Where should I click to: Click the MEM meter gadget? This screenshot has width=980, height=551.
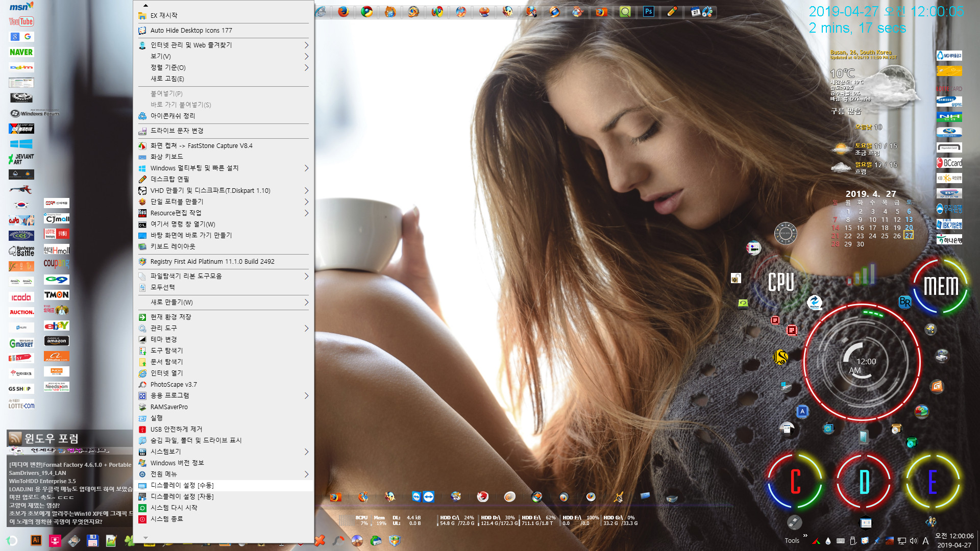[x=941, y=286]
